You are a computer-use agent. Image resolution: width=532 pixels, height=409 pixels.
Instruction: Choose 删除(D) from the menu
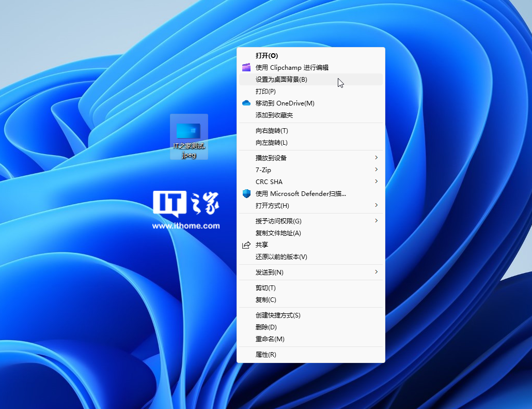[311, 327]
